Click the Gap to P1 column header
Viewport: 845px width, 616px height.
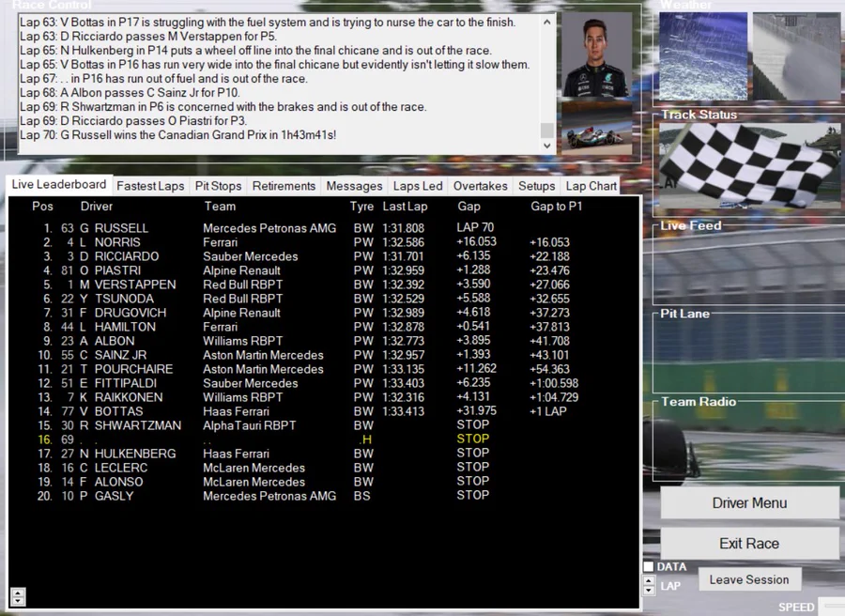pyautogui.click(x=556, y=206)
